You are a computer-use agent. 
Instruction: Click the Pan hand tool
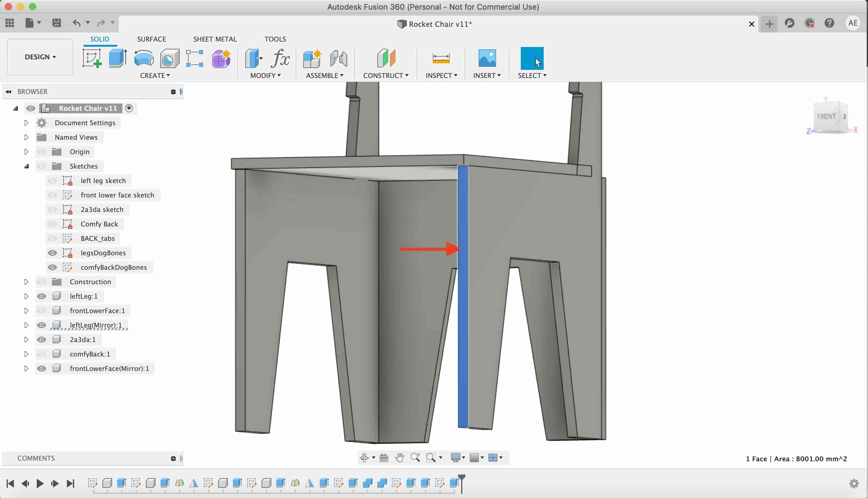pos(399,457)
